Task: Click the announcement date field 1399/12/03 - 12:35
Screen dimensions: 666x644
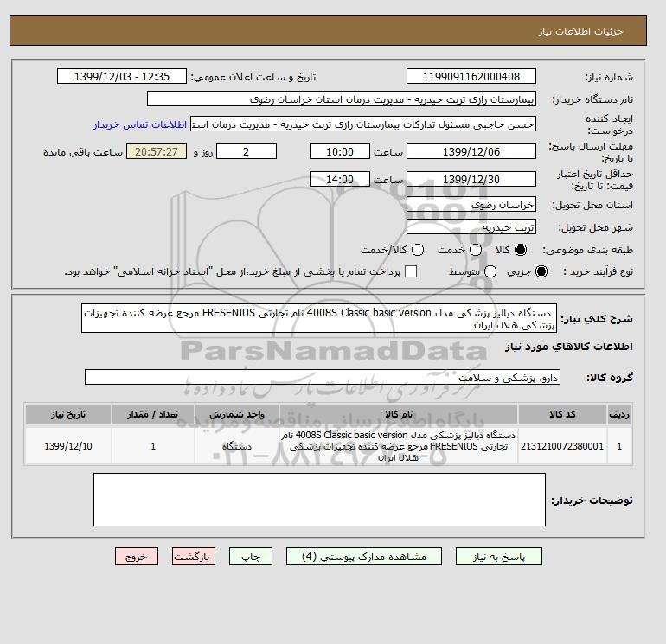Action: tap(122, 76)
